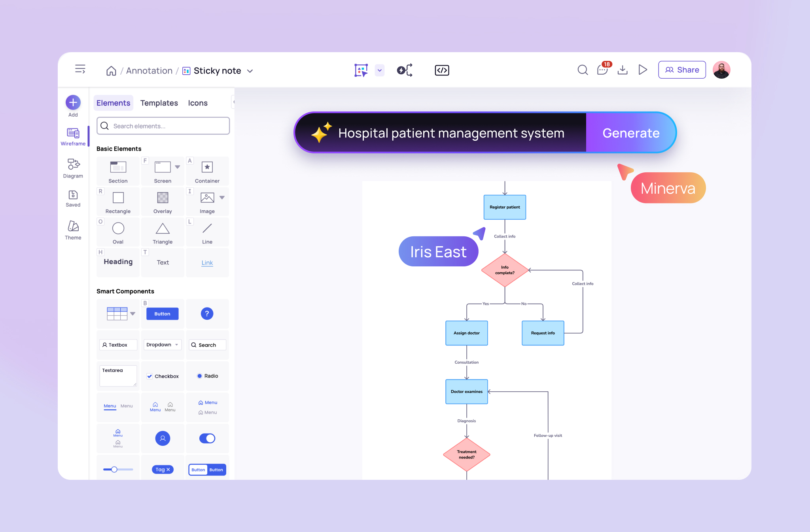Open the embed code tool in the toolbar

tap(442, 70)
